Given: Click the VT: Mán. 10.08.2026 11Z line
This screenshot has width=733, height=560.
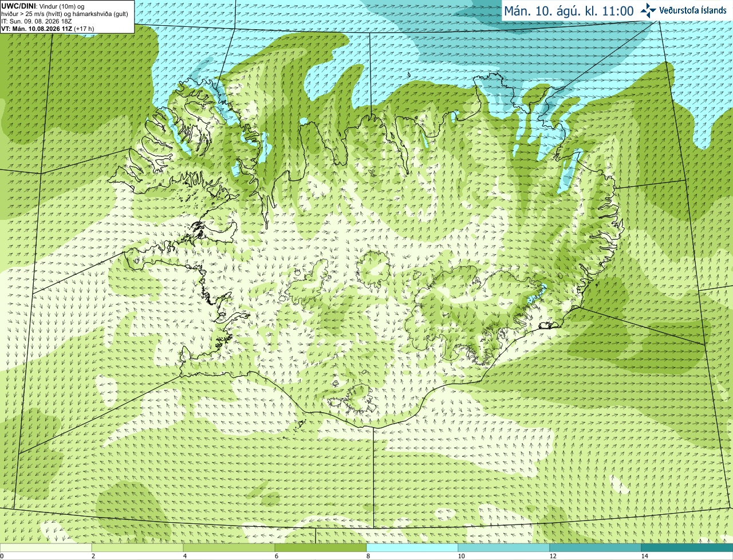Looking at the screenshot, I should click(x=48, y=29).
